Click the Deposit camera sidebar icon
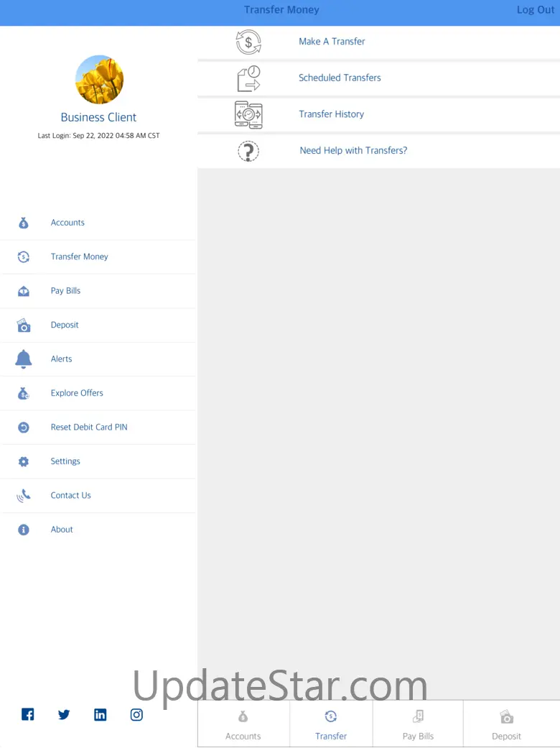The height and width of the screenshot is (748, 560). [x=24, y=325]
